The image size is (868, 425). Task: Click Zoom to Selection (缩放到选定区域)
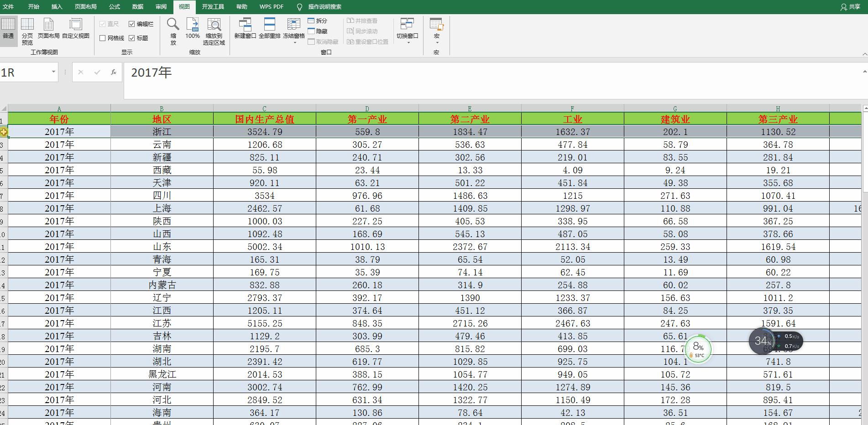pos(214,31)
